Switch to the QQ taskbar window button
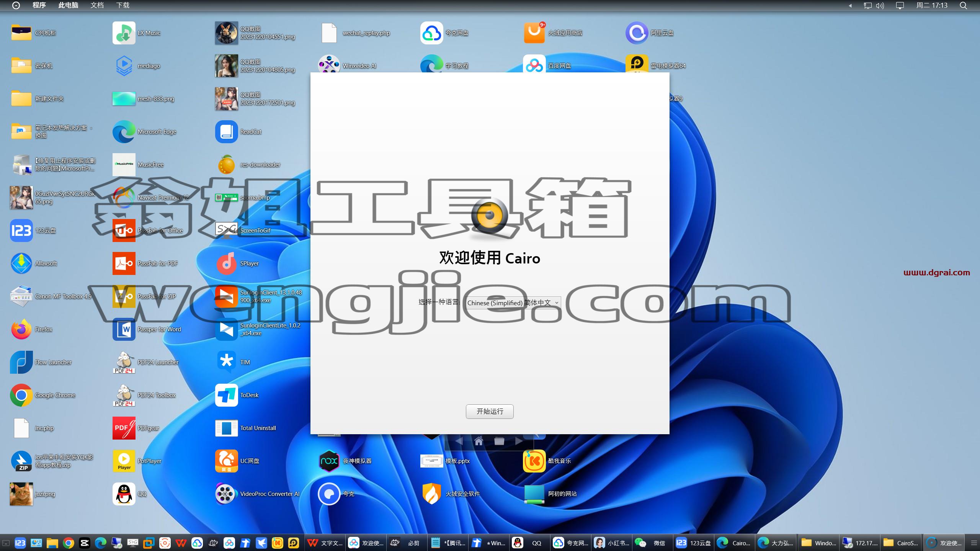980x551 pixels. pyautogui.click(x=529, y=543)
